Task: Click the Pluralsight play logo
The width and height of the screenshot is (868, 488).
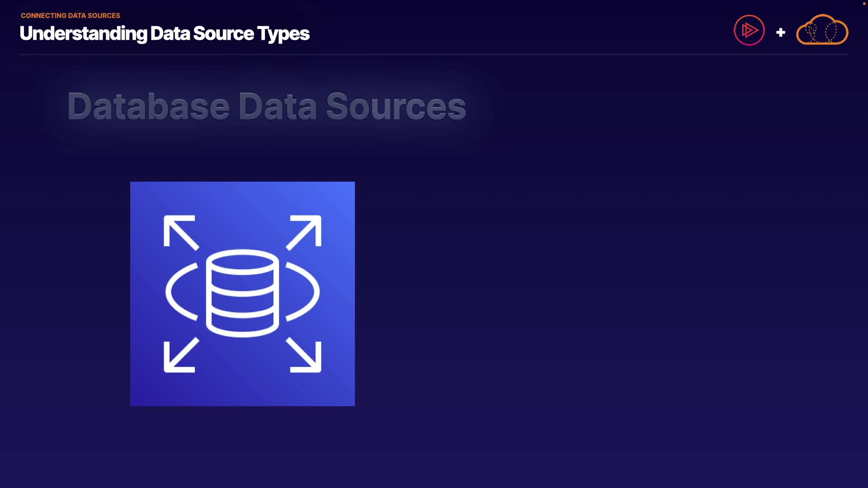Action: [749, 30]
